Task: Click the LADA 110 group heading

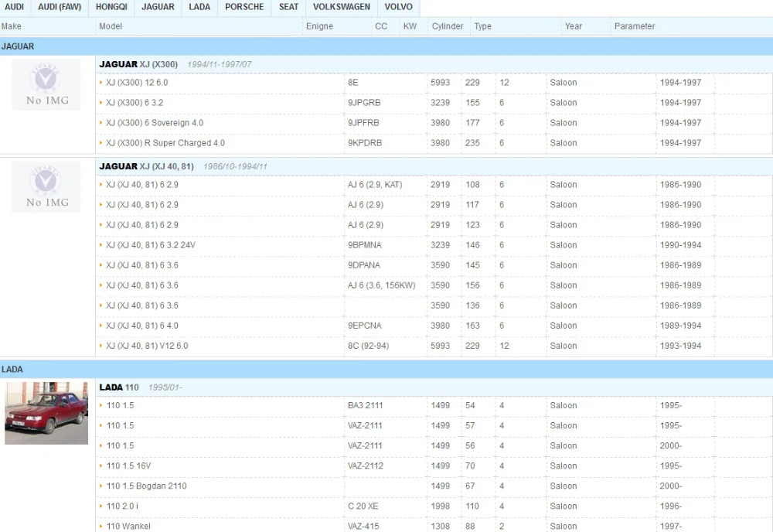Action: pos(119,387)
